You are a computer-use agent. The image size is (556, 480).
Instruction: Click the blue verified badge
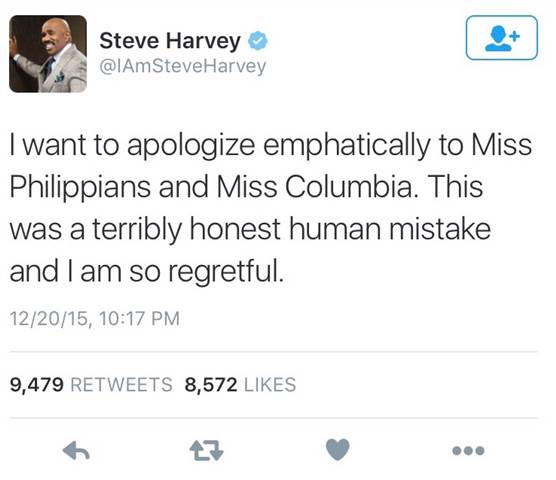coord(257,41)
